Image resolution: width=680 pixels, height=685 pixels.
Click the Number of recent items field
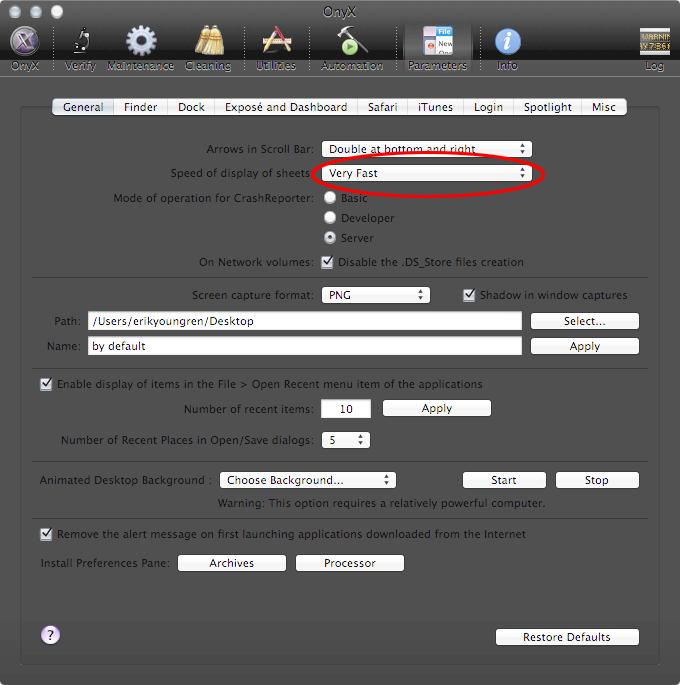[x=346, y=409]
